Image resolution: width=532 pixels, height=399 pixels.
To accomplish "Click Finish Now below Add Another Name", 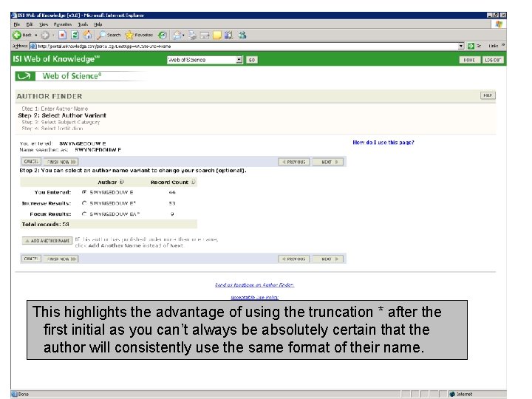I will 61,259.
